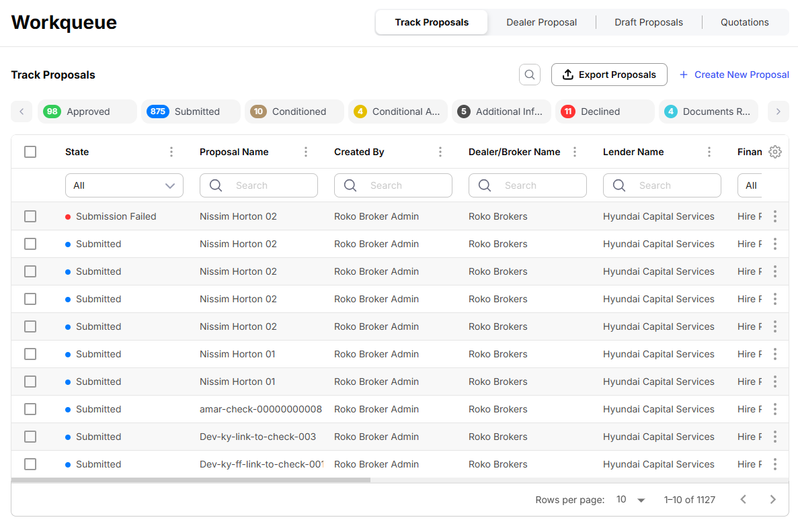Open row actions for Submission Failed row
Image resolution: width=798 pixels, height=532 pixels.
775,216
